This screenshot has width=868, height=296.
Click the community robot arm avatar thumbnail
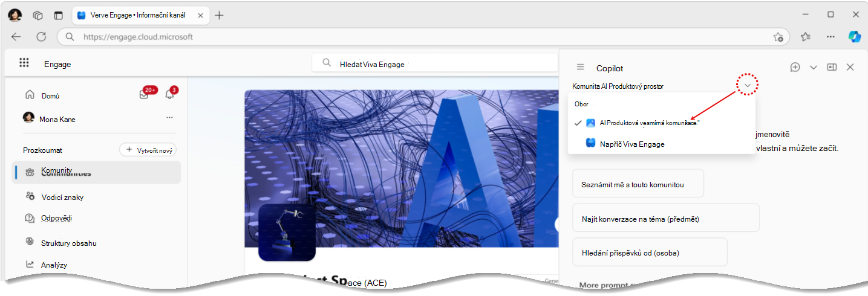coord(287,233)
